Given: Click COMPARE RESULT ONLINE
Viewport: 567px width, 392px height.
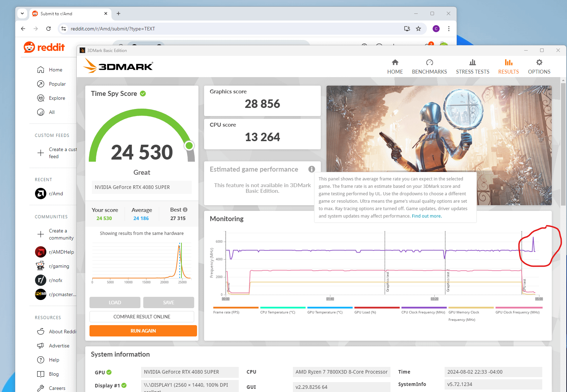Looking at the screenshot, I should [142, 317].
